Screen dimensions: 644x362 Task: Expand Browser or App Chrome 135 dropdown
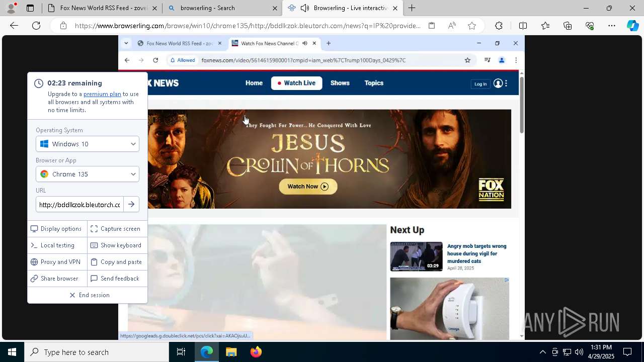pyautogui.click(x=88, y=174)
